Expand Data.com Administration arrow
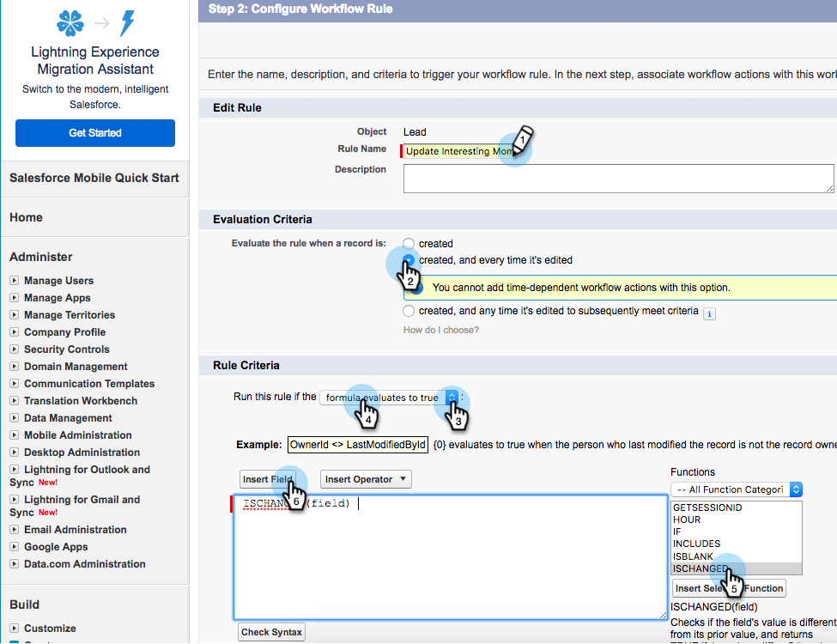The height and width of the screenshot is (644, 837). [x=15, y=563]
